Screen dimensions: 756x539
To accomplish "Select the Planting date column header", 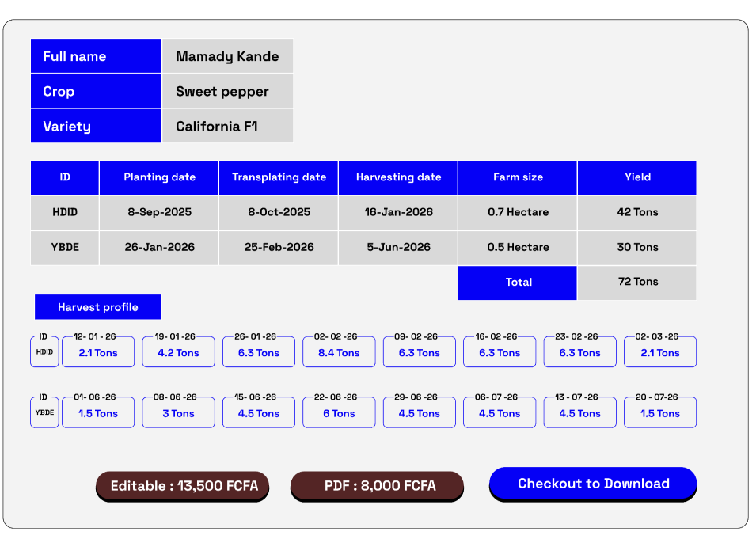I will (x=159, y=177).
